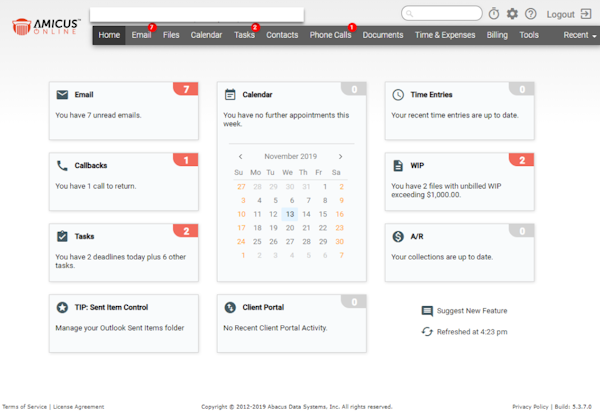The image size is (600, 413).
Task: Open Privacy Policy link
Action: coord(530,406)
